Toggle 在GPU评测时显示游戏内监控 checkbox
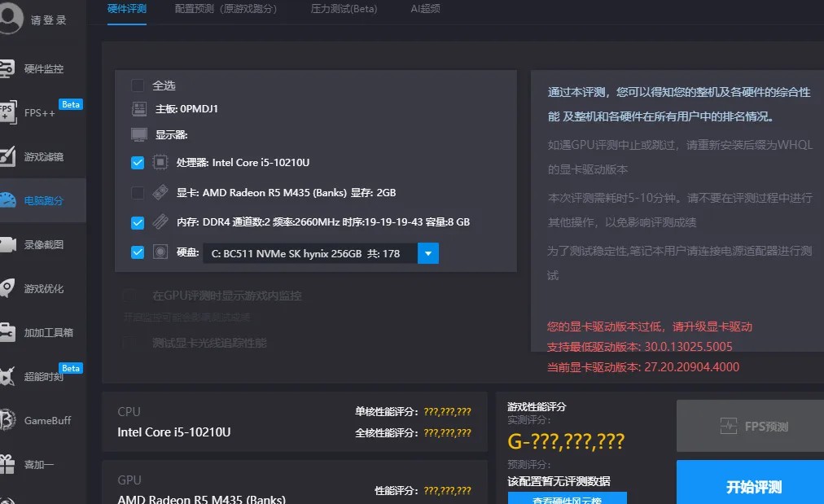824x504 pixels. pos(129,296)
